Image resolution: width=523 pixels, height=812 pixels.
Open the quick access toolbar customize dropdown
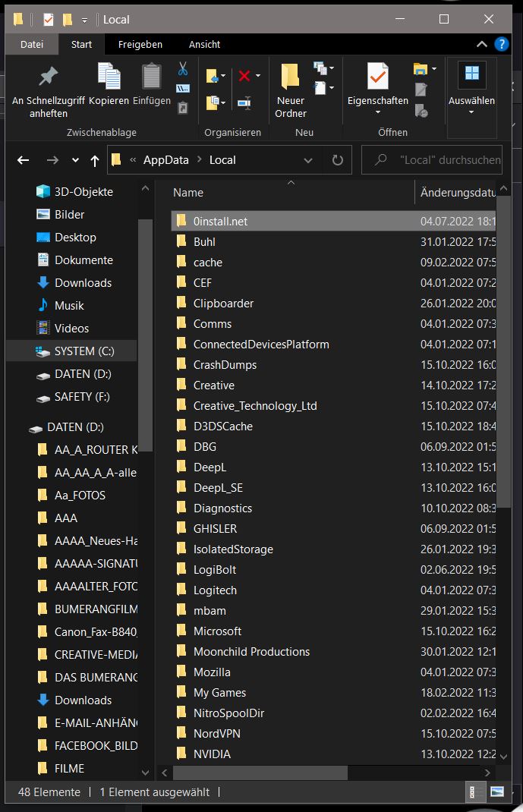click(x=84, y=20)
